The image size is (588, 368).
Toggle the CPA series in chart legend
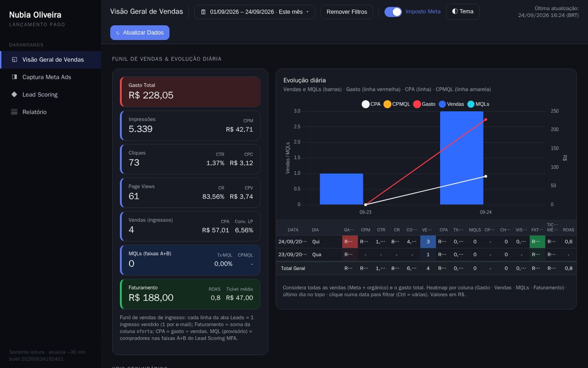tap(371, 104)
